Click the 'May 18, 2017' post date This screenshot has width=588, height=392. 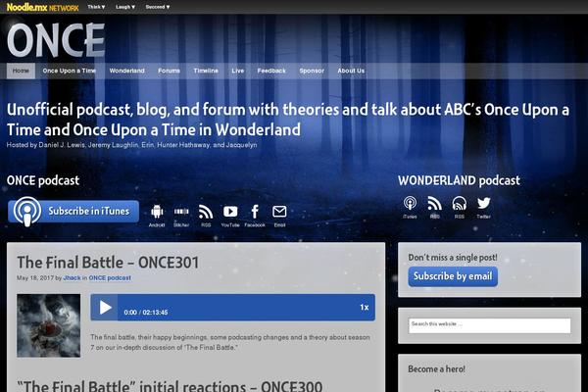coord(35,278)
